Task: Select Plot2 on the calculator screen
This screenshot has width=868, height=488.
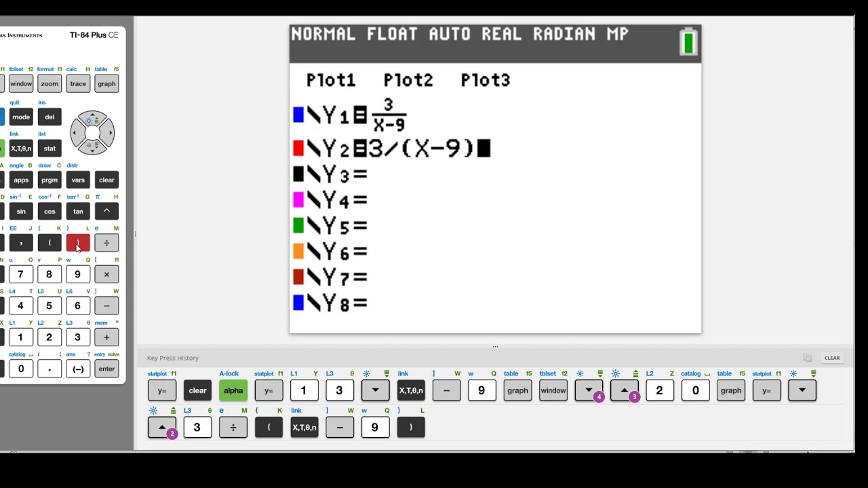Action: coord(408,81)
